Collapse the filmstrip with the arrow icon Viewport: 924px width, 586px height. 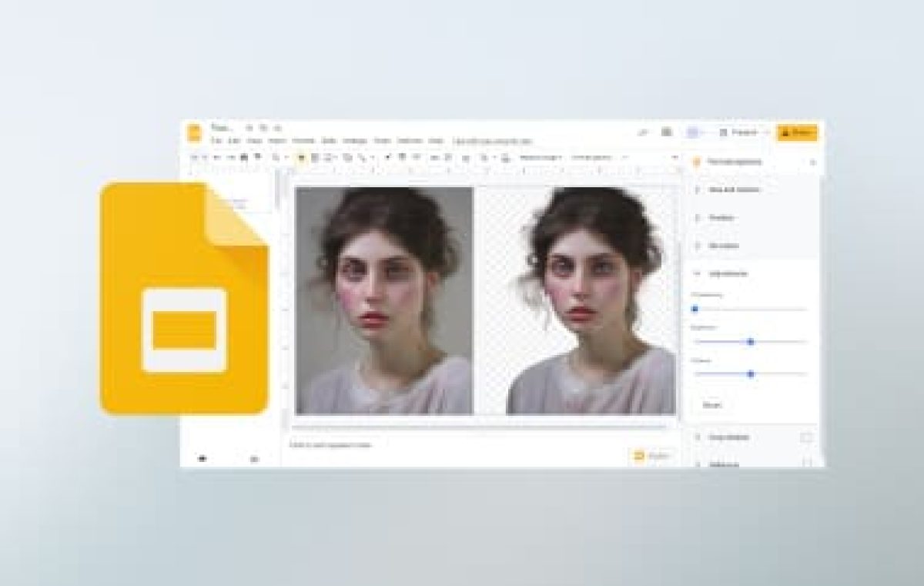click(x=255, y=459)
